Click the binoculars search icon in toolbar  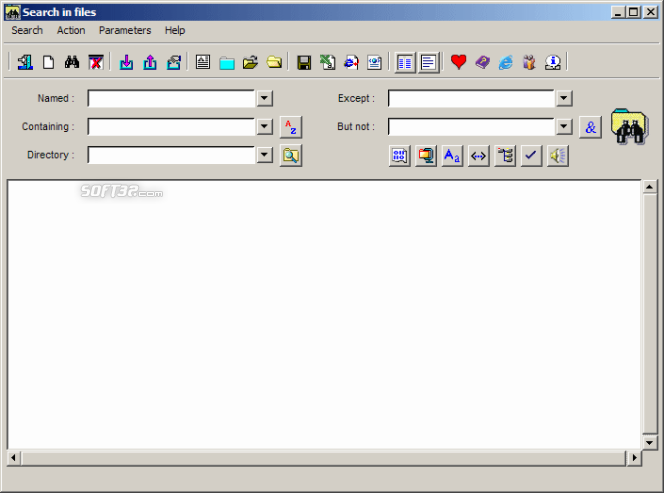(x=72, y=62)
